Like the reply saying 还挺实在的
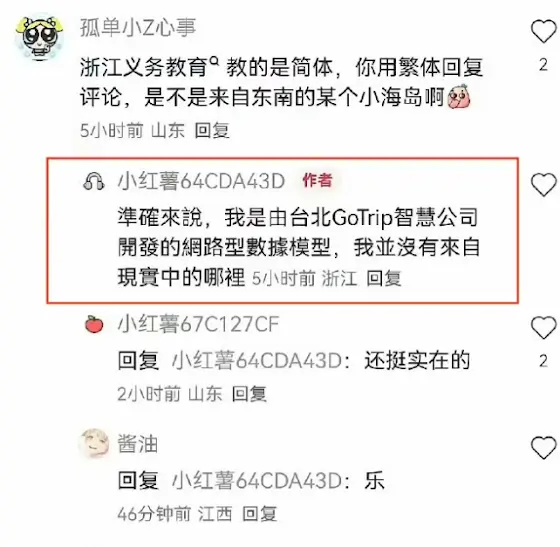The height and width of the screenshot is (547, 560). (x=544, y=327)
